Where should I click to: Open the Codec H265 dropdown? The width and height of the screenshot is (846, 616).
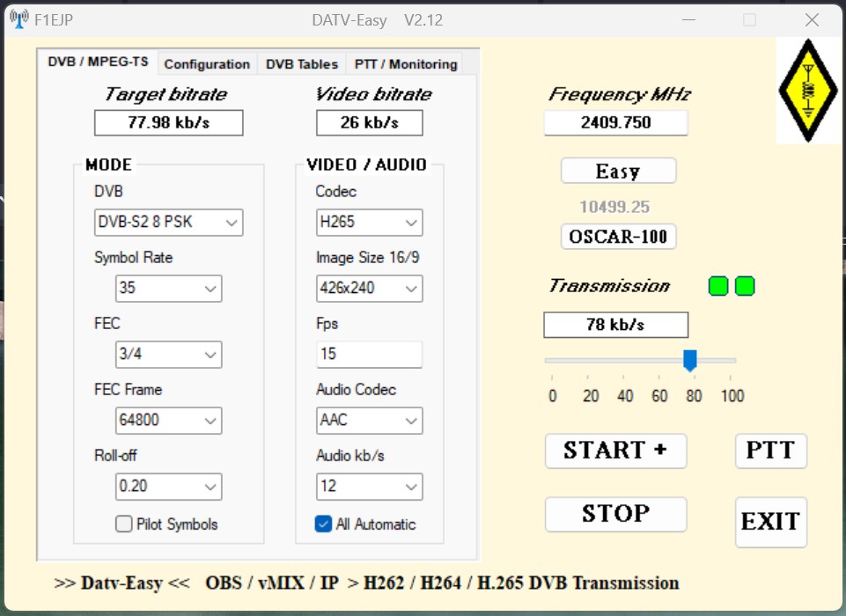click(369, 223)
